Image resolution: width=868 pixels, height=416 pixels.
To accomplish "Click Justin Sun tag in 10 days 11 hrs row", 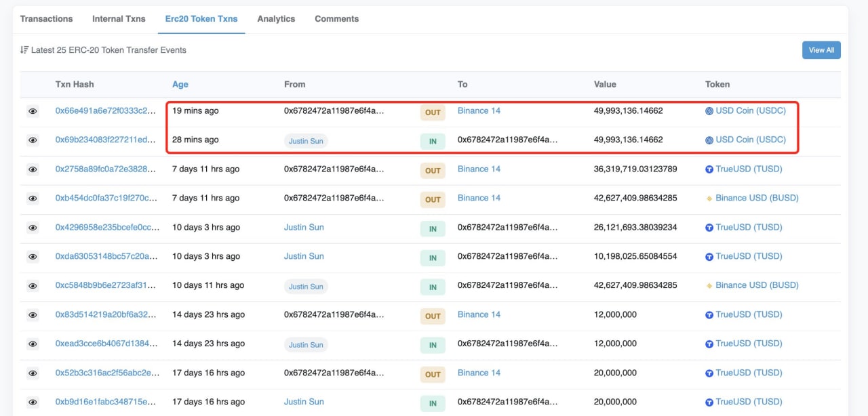I will (x=306, y=287).
